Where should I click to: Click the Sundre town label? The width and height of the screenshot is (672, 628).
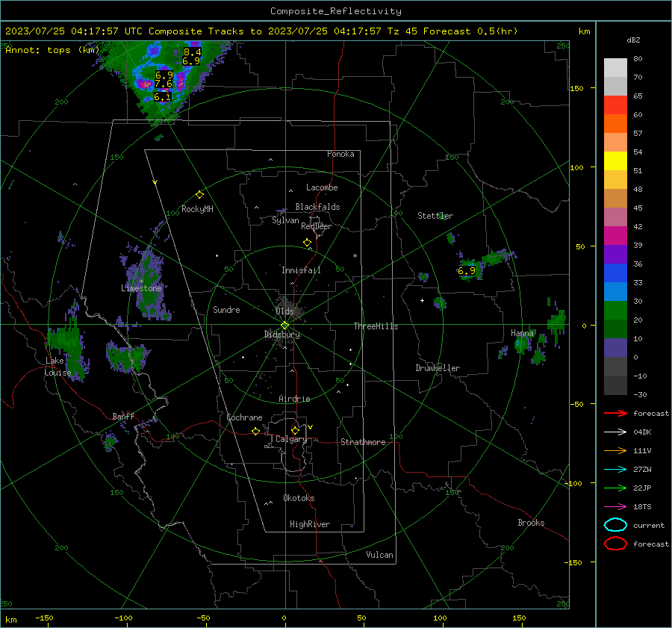226,309
